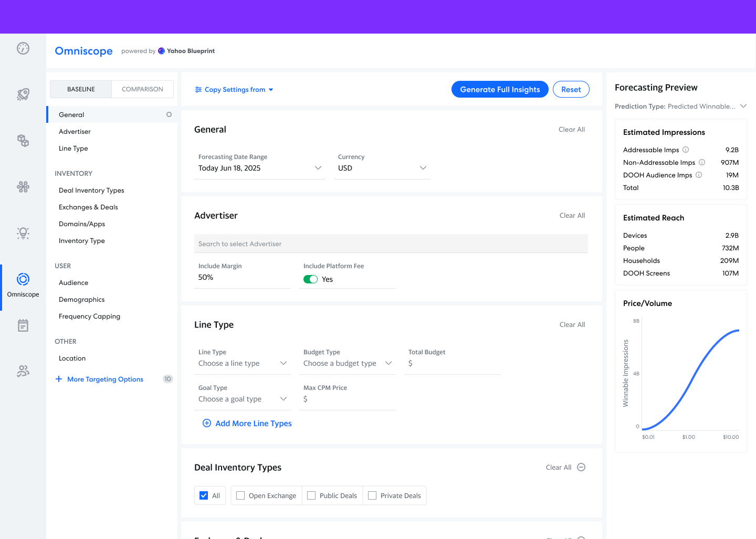
Task: Open the calendar schedule icon in sidebar
Action: (23, 325)
